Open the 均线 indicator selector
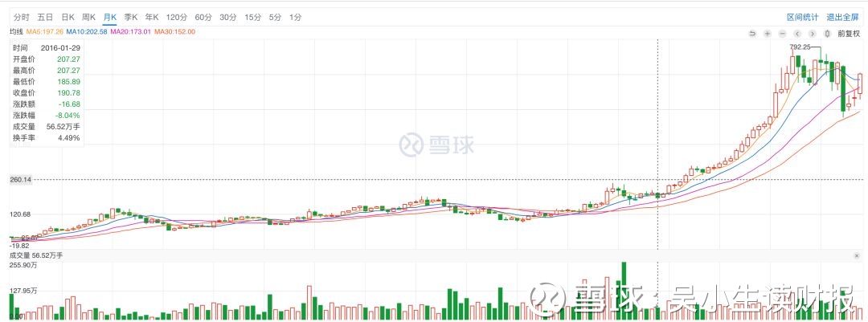The image size is (868, 322). pos(15,31)
